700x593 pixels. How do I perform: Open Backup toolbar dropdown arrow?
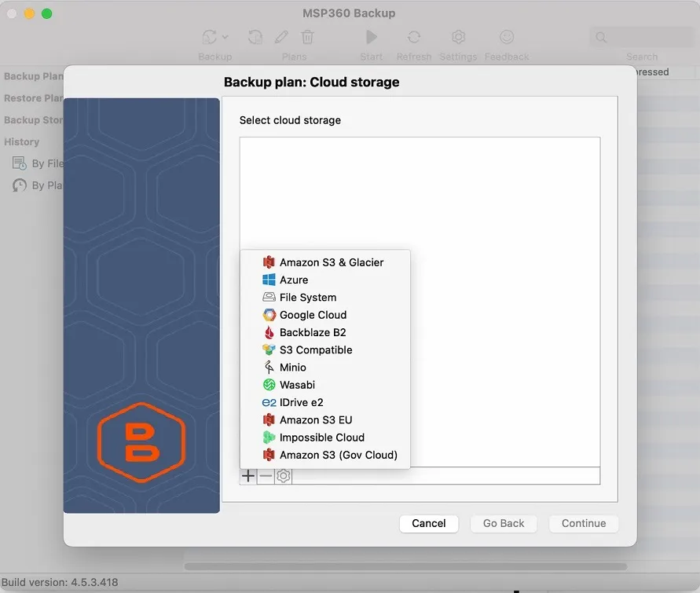(225, 37)
